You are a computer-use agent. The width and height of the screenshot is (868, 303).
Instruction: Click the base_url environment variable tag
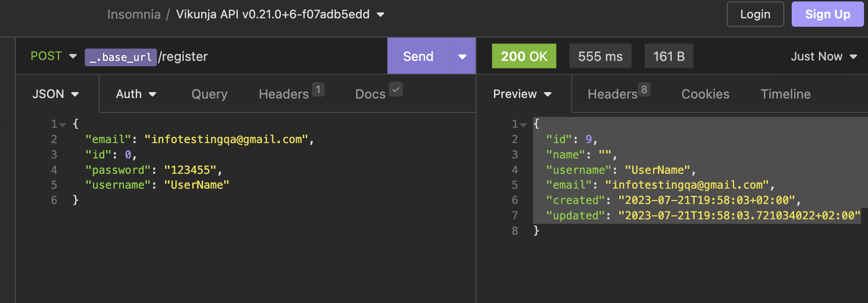(121, 57)
